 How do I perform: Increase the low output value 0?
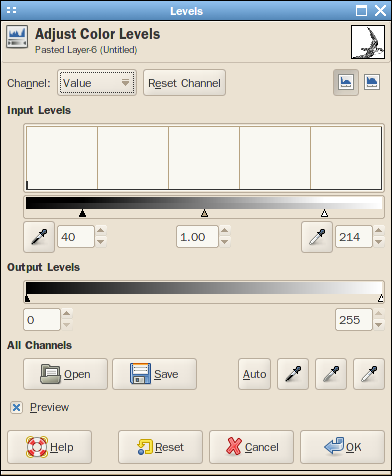pyautogui.click(x=67, y=314)
